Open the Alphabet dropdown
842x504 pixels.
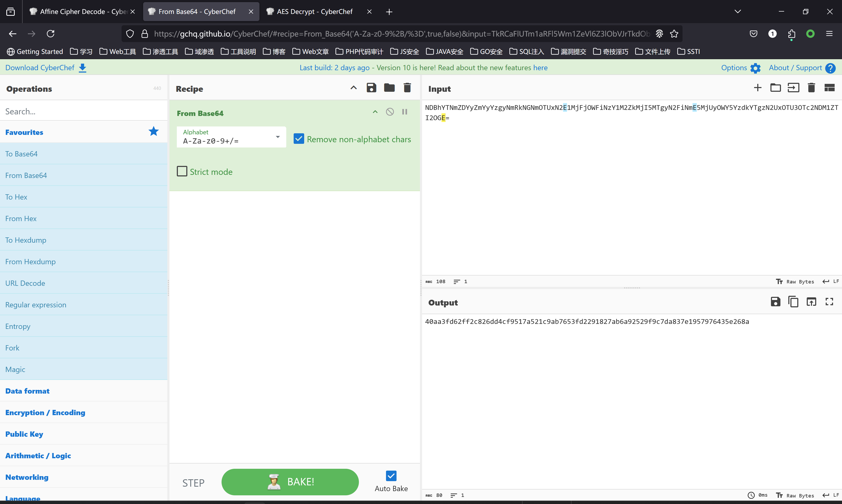(x=278, y=137)
